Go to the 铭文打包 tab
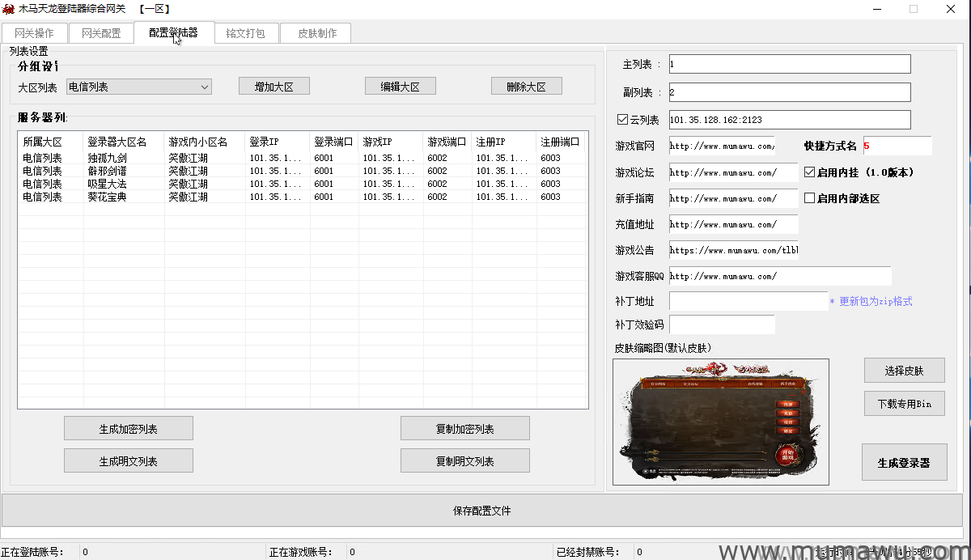971x560 pixels. [245, 33]
